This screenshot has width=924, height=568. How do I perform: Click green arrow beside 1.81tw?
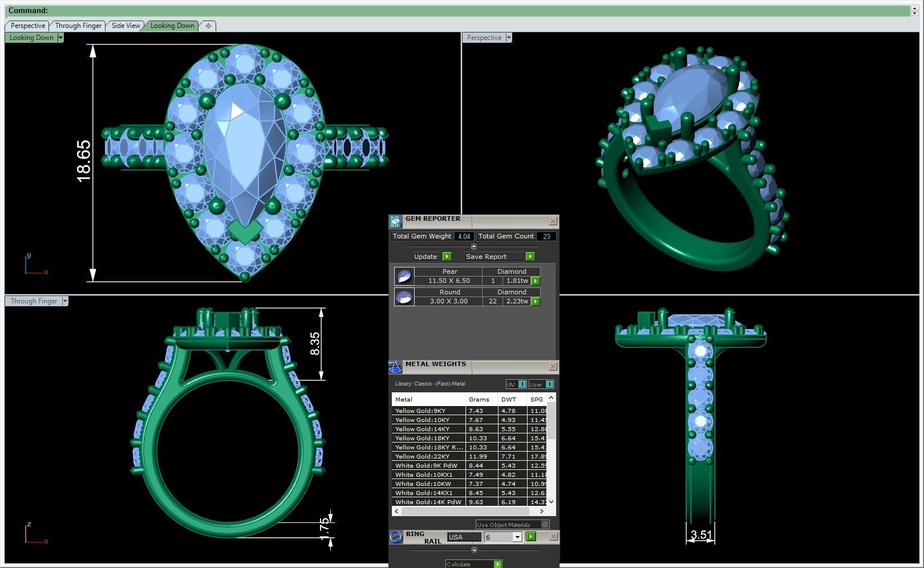(x=536, y=281)
